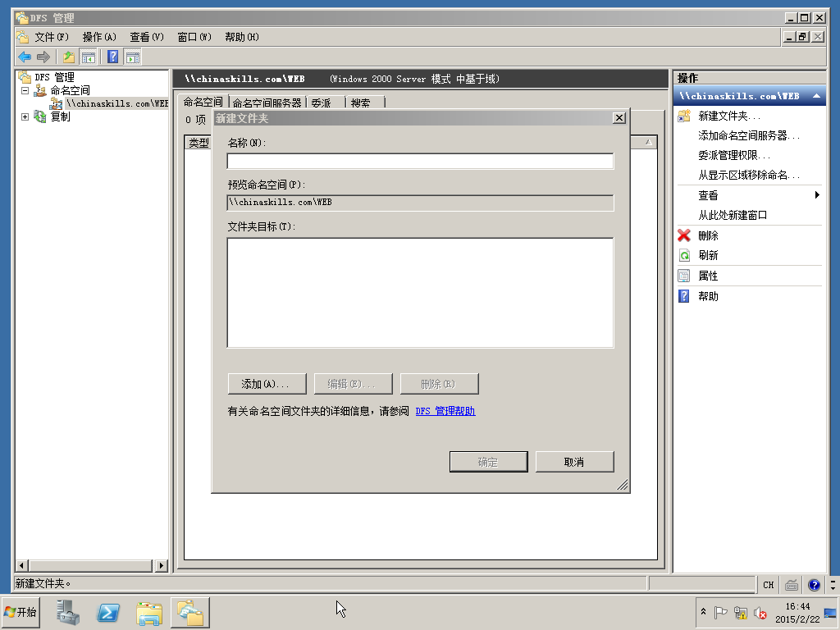Click the network tray icon
The image size is (840, 630).
(x=741, y=612)
